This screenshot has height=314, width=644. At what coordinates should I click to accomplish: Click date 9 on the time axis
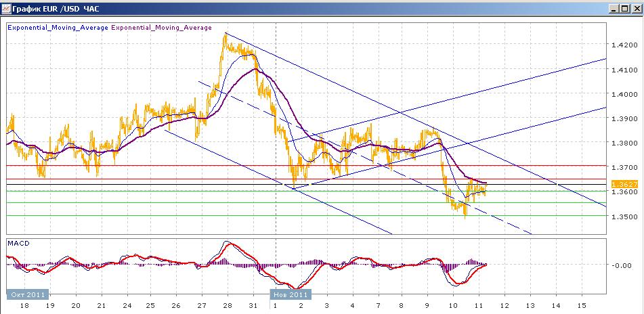(427, 306)
